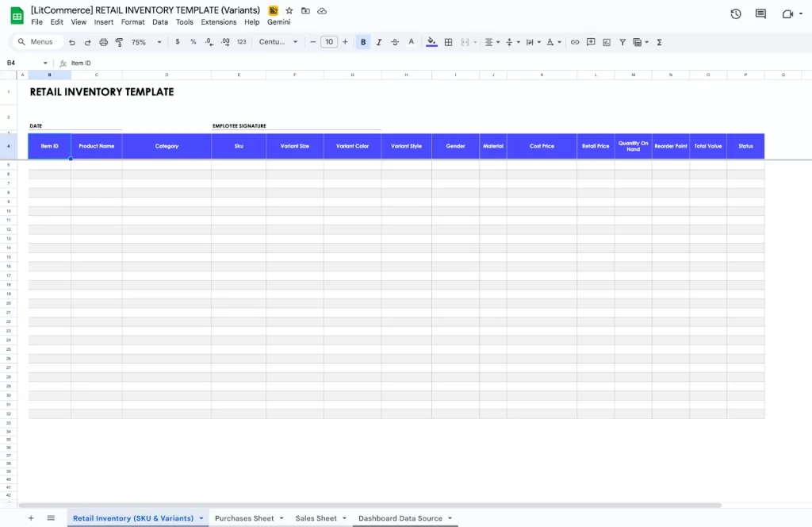This screenshot has width=812, height=527.
Task: Select the Insert chart icon
Action: [x=607, y=41]
